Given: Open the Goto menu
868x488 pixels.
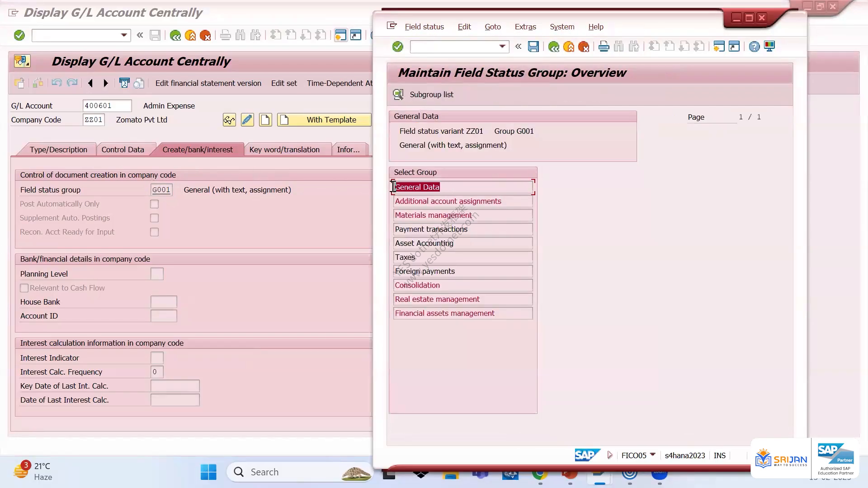Looking at the screenshot, I should tap(493, 27).
